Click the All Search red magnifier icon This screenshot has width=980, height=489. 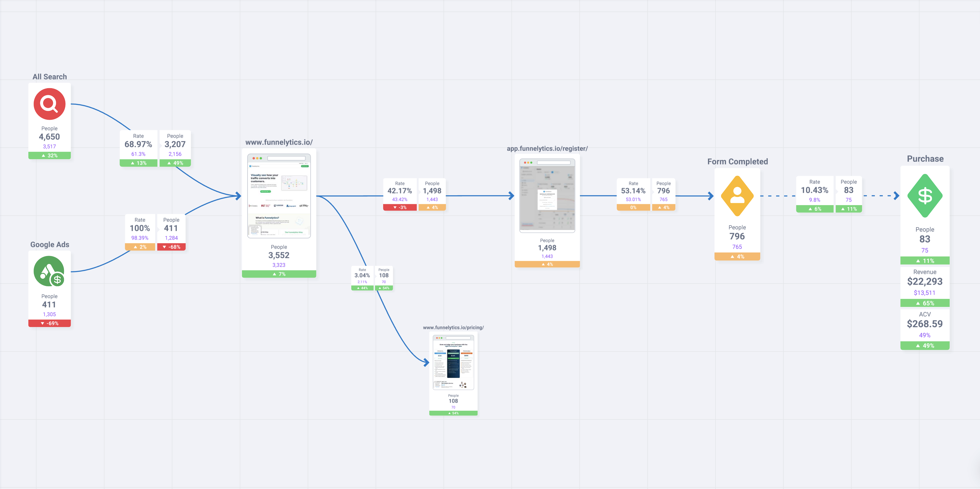coord(49,104)
